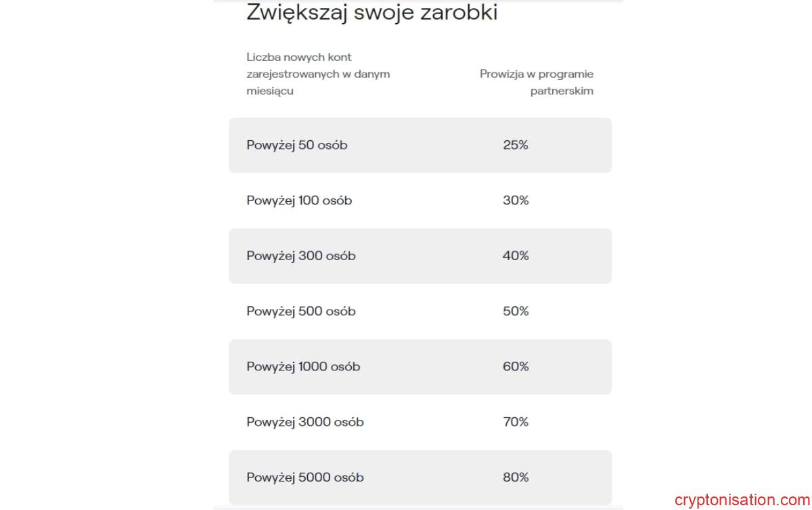Click the Prowizja w programie partnerskim header
Screen dimensions: 812x510
tap(537, 82)
